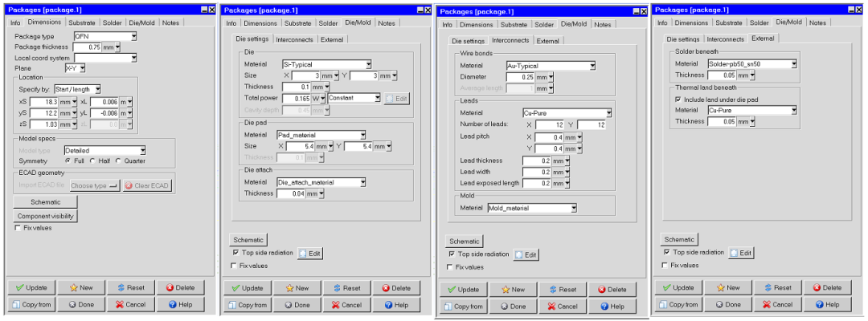Switch to Substrate tab in first window
The height and width of the screenshot is (321, 868).
[83, 22]
